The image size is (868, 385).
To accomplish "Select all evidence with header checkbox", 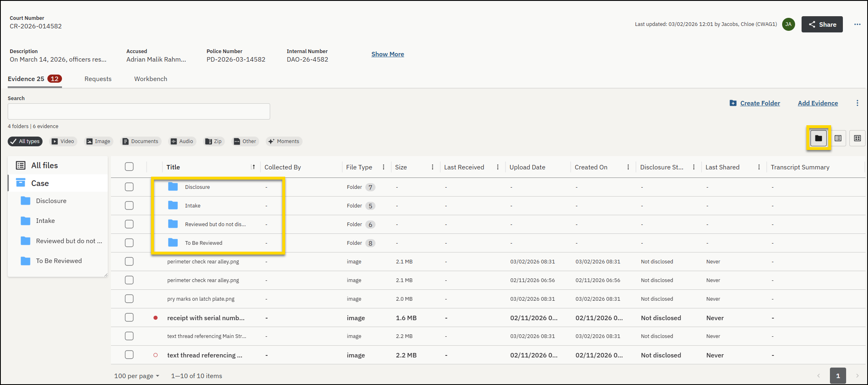I will click(x=129, y=167).
